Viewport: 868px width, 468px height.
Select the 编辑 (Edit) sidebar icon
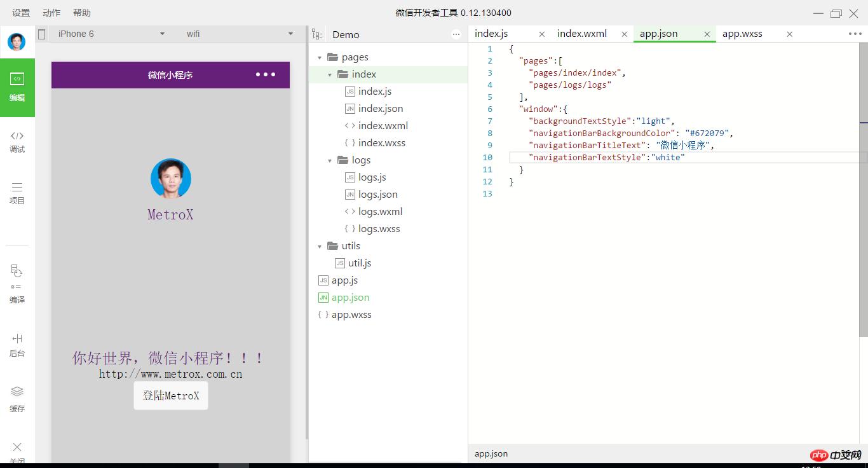(x=17, y=87)
